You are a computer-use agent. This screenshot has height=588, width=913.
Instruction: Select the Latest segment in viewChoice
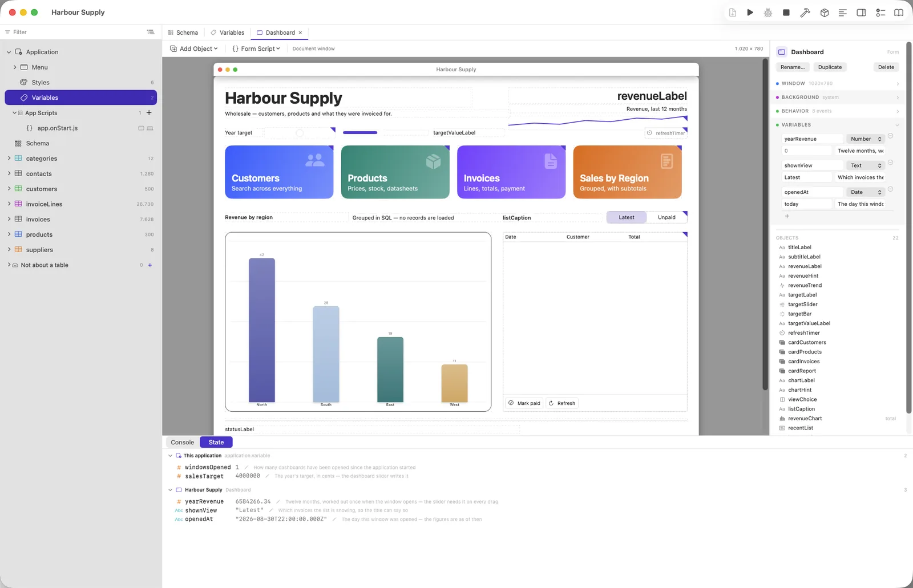coord(627,217)
